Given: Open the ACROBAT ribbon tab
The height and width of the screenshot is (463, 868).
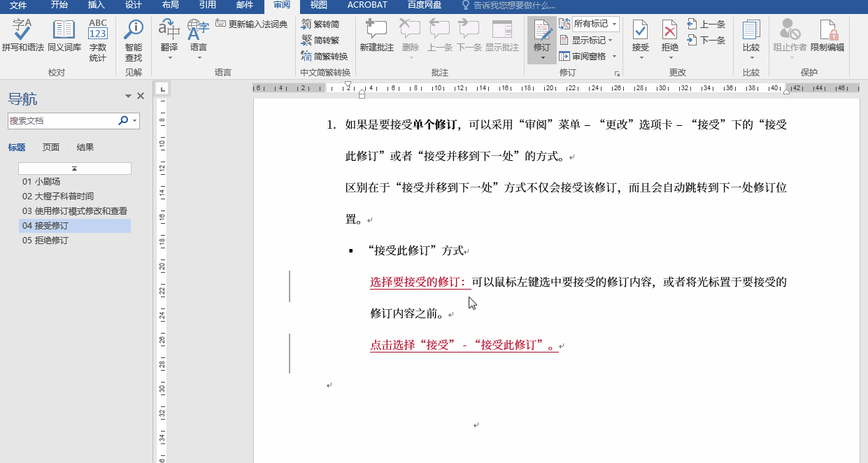Looking at the screenshot, I should 367,5.
